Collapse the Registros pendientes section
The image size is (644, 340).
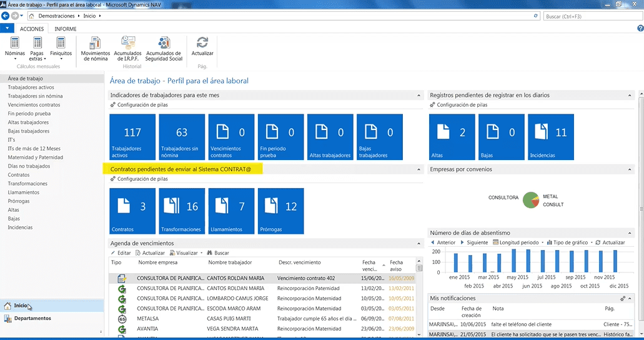pyautogui.click(x=630, y=96)
